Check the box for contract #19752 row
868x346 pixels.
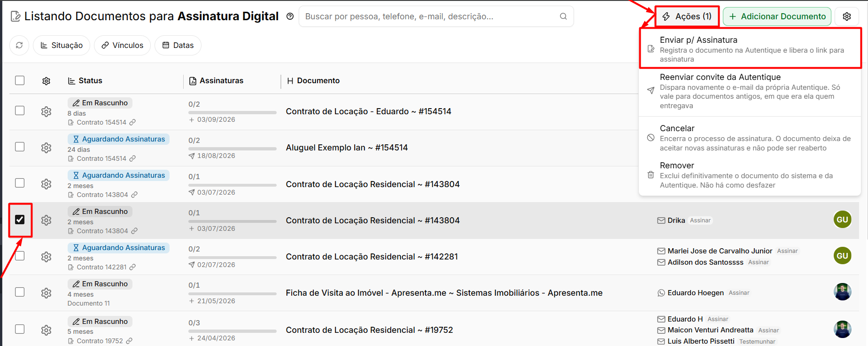[x=20, y=329]
